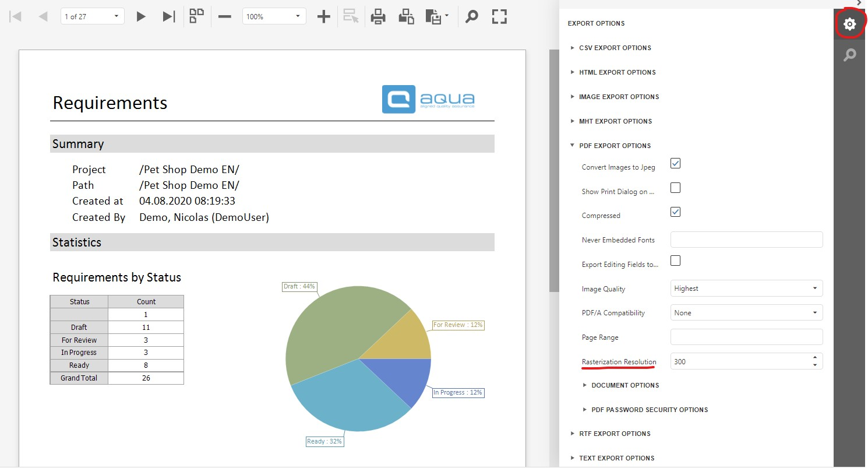Switch to the search panel tab
Image resolution: width=868 pixels, height=468 pixels.
point(850,55)
